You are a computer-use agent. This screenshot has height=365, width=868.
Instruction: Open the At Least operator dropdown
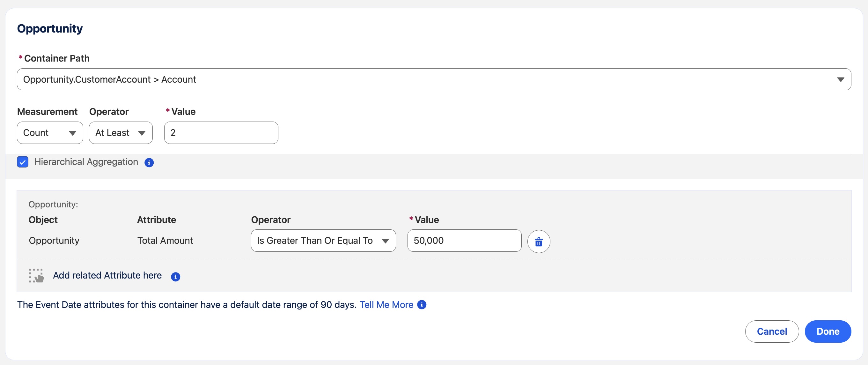[x=121, y=132]
